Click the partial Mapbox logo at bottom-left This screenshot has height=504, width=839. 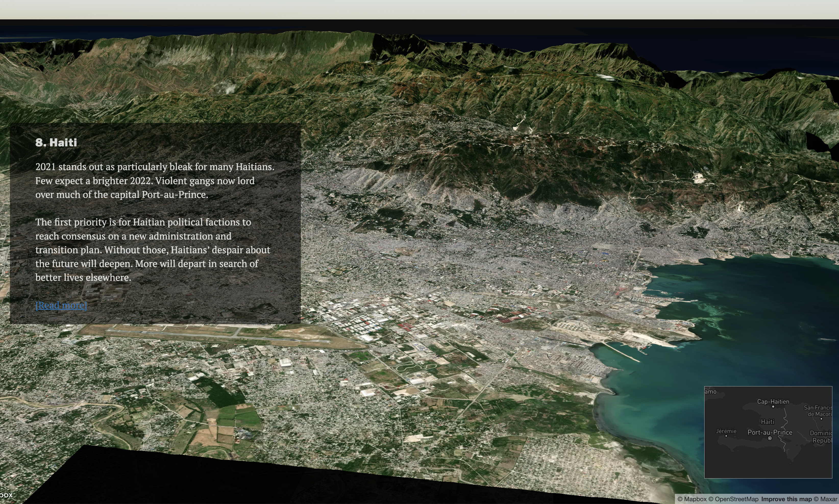6,495
